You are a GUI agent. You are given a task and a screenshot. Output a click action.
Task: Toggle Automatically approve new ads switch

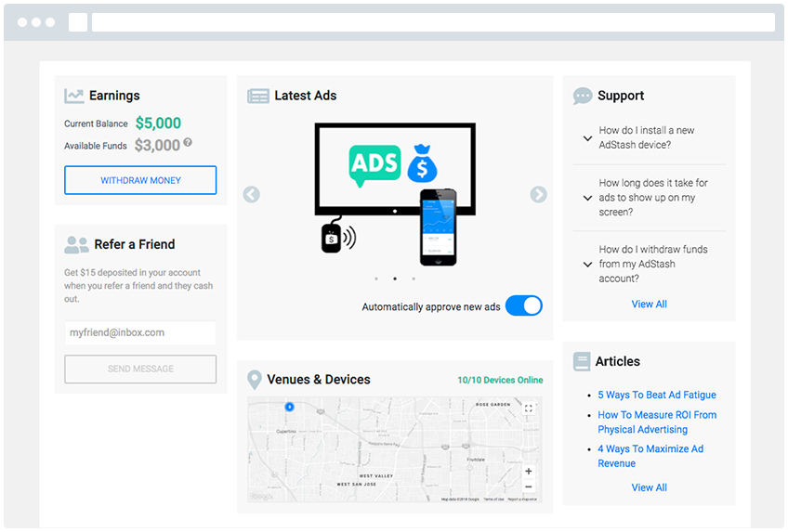(524, 305)
